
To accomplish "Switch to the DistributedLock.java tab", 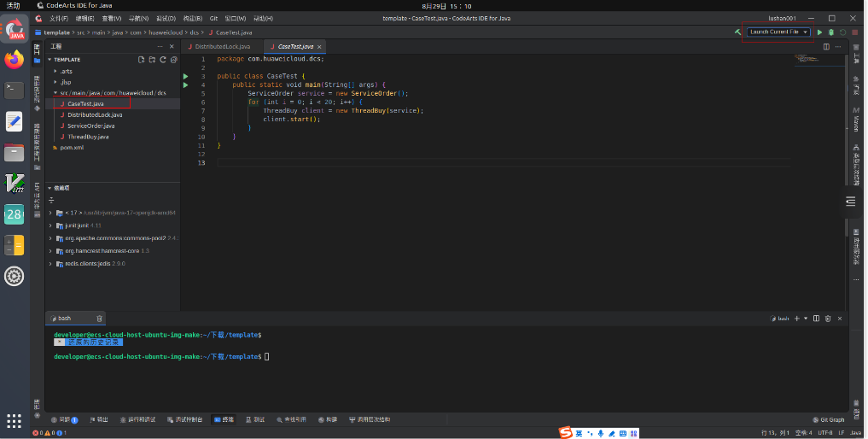I will pos(222,46).
